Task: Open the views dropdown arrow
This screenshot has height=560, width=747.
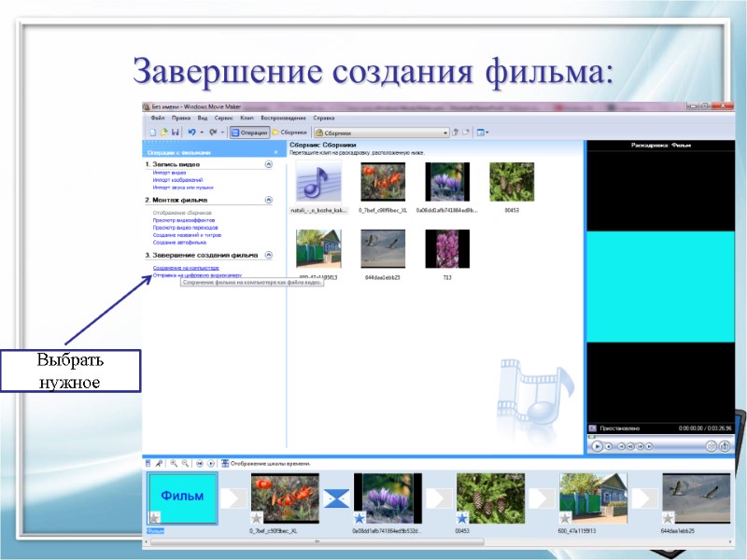Action: 486,133
